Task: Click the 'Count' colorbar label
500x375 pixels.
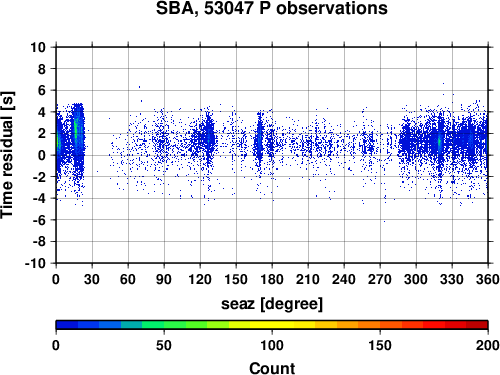Action: 272,369
